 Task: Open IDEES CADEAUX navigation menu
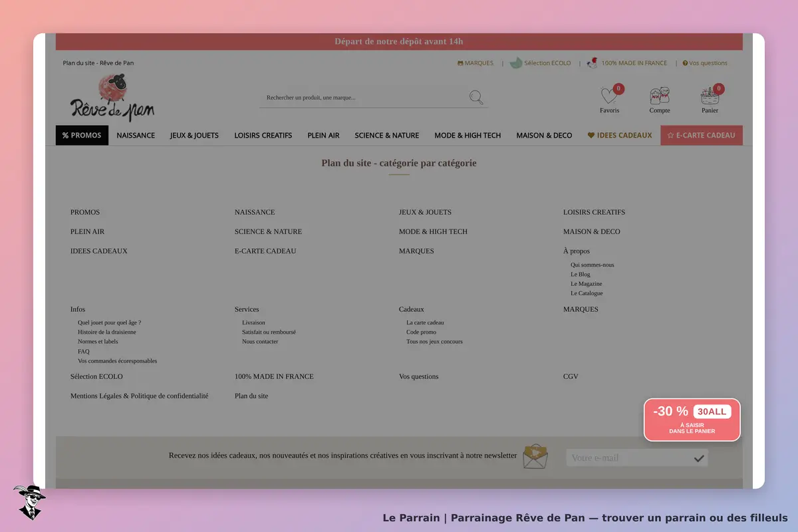(620, 135)
